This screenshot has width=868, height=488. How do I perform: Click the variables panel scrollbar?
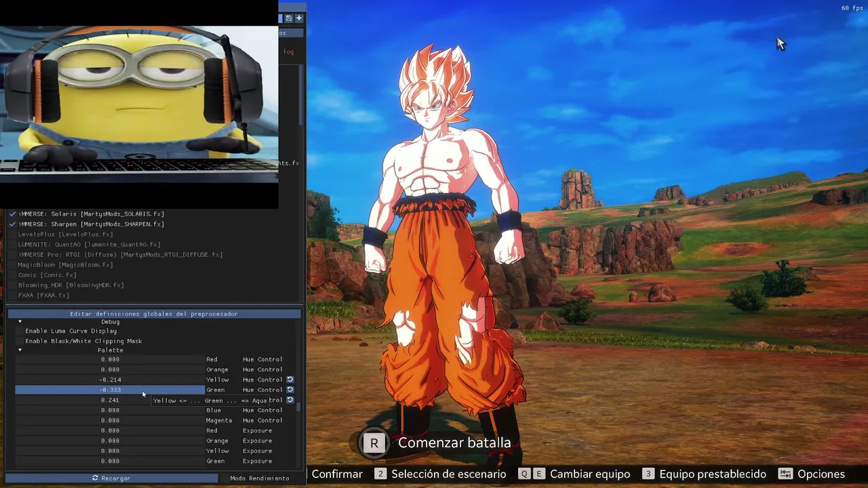click(298, 407)
